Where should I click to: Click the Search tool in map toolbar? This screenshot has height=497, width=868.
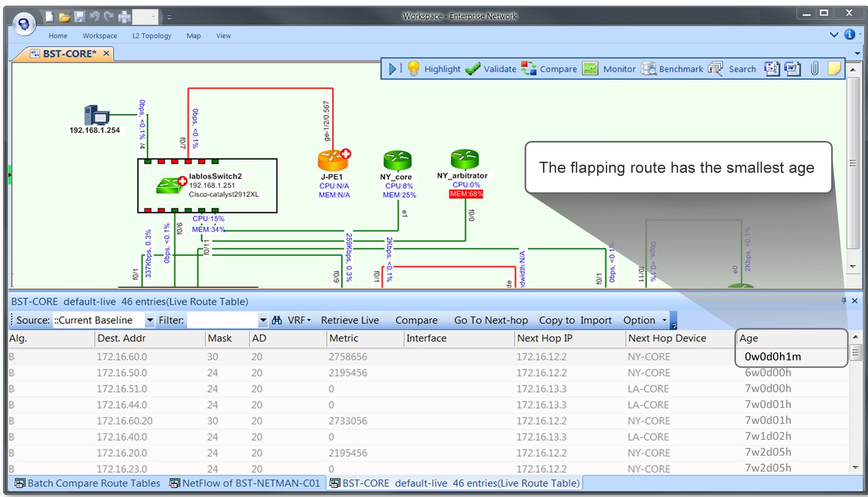coord(732,69)
